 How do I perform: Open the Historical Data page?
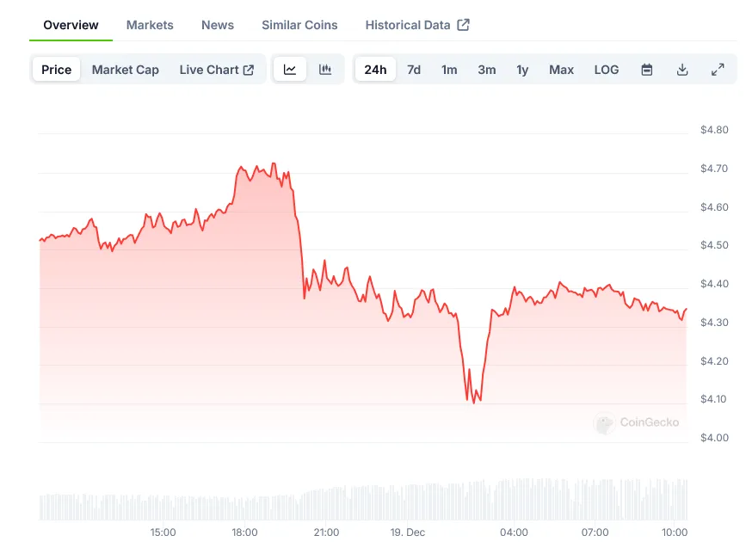[x=408, y=25]
